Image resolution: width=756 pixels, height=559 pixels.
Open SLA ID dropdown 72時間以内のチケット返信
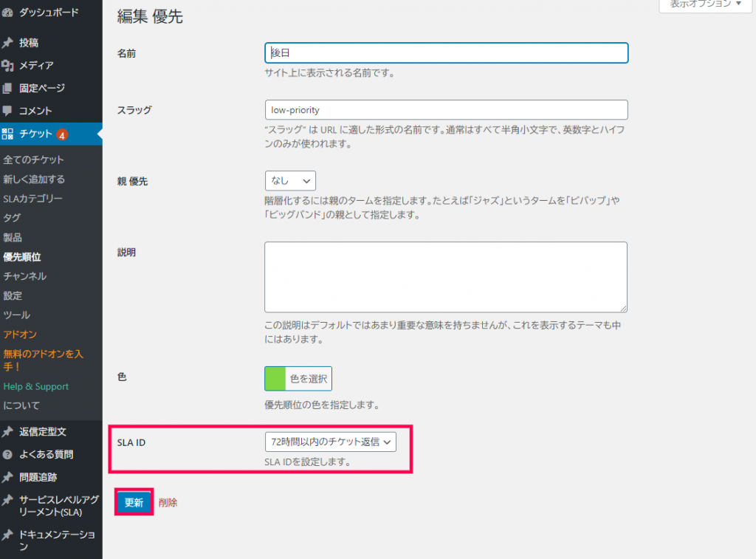pyautogui.click(x=330, y=442)
